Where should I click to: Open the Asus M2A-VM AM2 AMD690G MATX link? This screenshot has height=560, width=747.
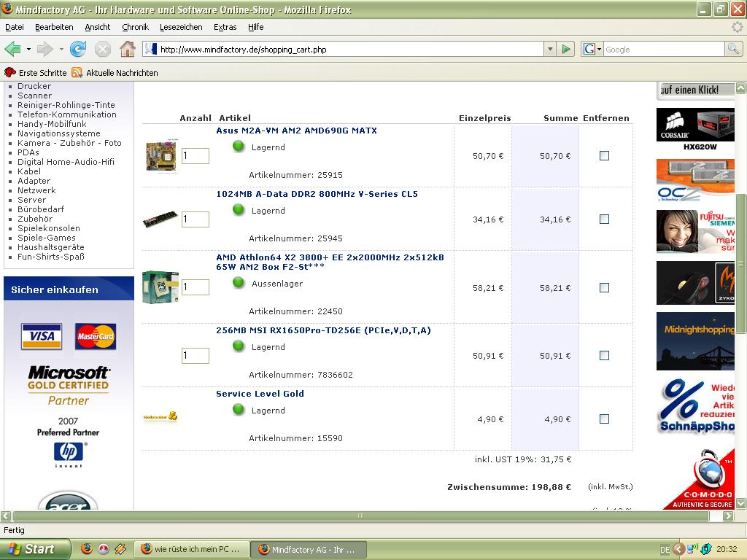pos(296,131)
